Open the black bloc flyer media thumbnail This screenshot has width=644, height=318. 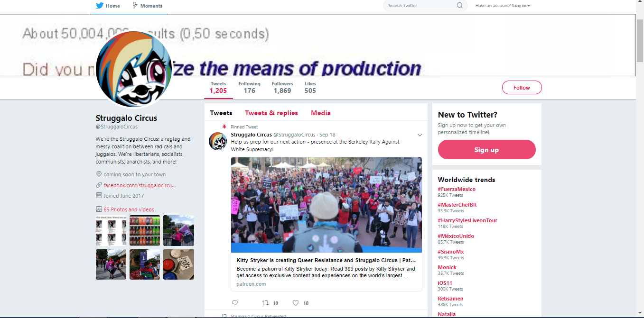coord(111,230)
